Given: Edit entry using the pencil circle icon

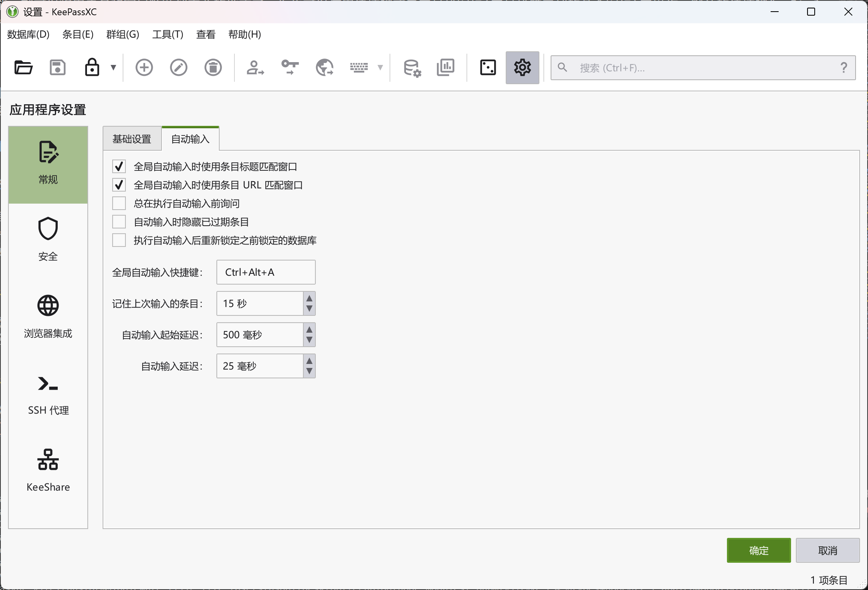Looking at the screenshot, I should coord(179,67).
